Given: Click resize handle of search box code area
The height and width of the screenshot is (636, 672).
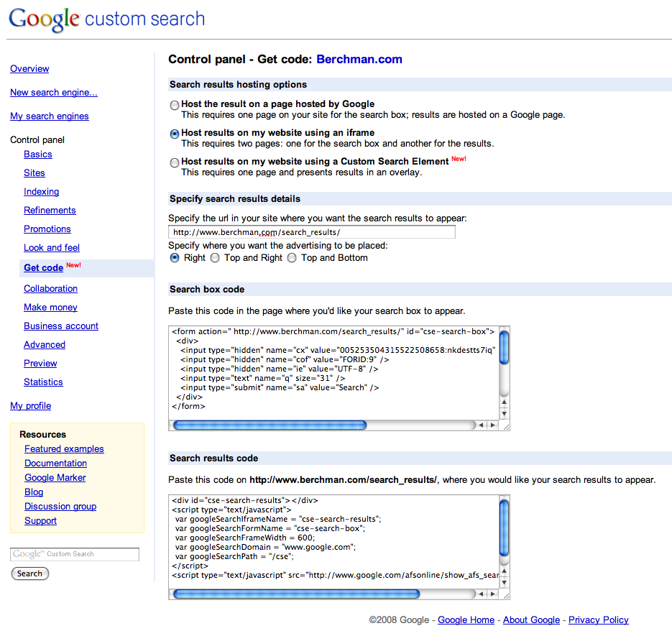Looking at the screenshot, I should [506, 426].
